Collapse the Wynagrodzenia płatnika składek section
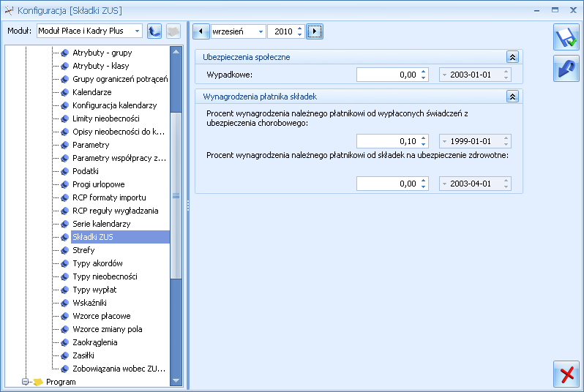Viewport: 584px width, 392px height. [x=512, y=97]
